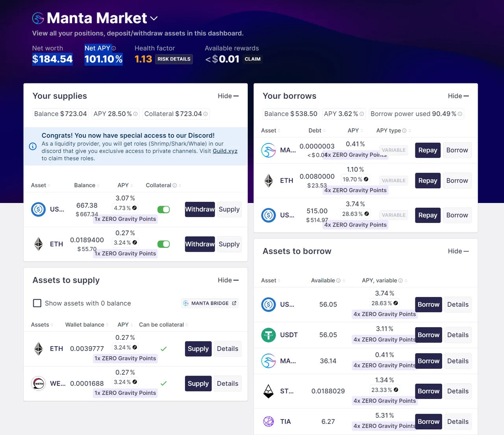The image size is (504, 435).
Task: Click Available column info icon
Action: click(338, 280)
